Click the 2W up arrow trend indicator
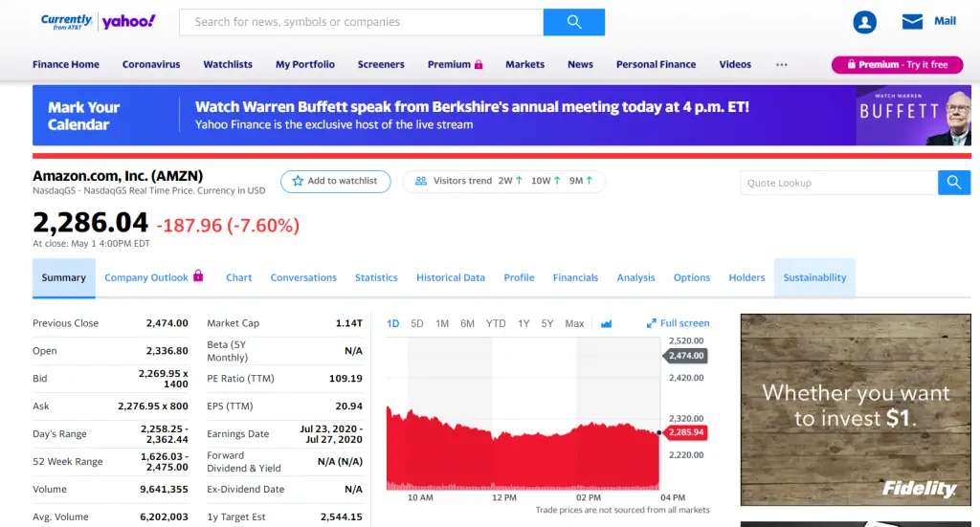 click(x=519, y=181)
